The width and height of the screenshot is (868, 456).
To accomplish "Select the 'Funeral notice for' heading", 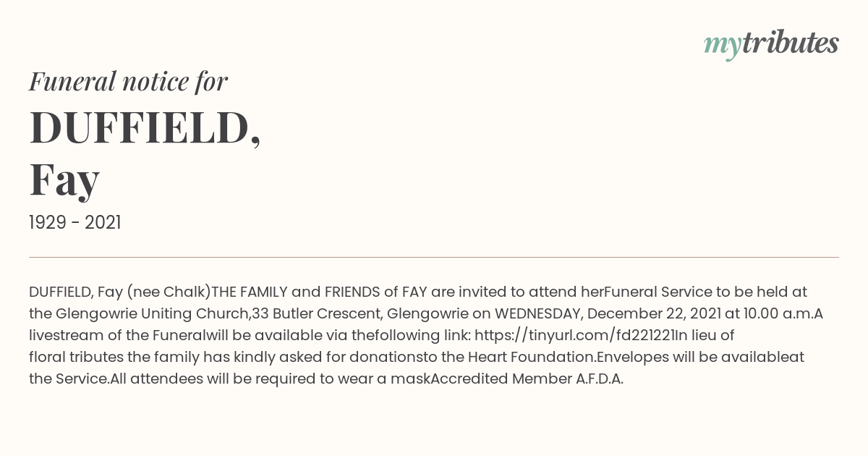I will (129, 81).
